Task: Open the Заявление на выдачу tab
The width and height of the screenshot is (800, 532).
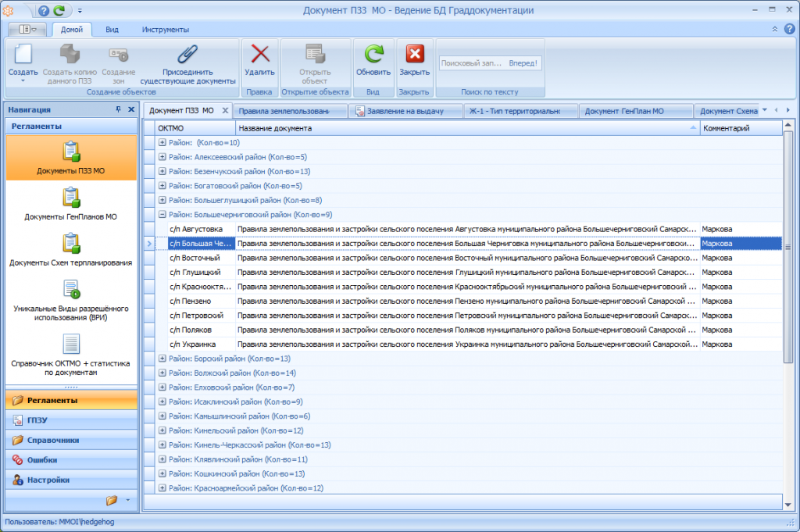Action: tap(405, 111)
